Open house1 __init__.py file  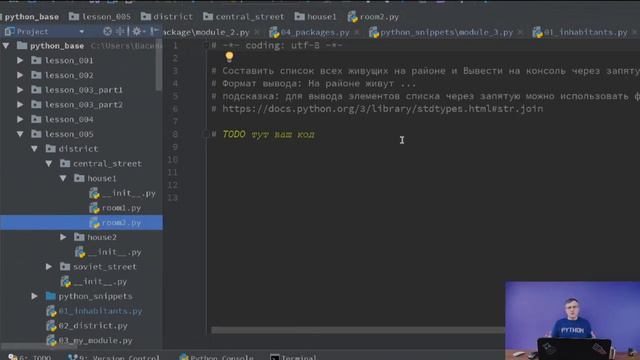[122, 193]
